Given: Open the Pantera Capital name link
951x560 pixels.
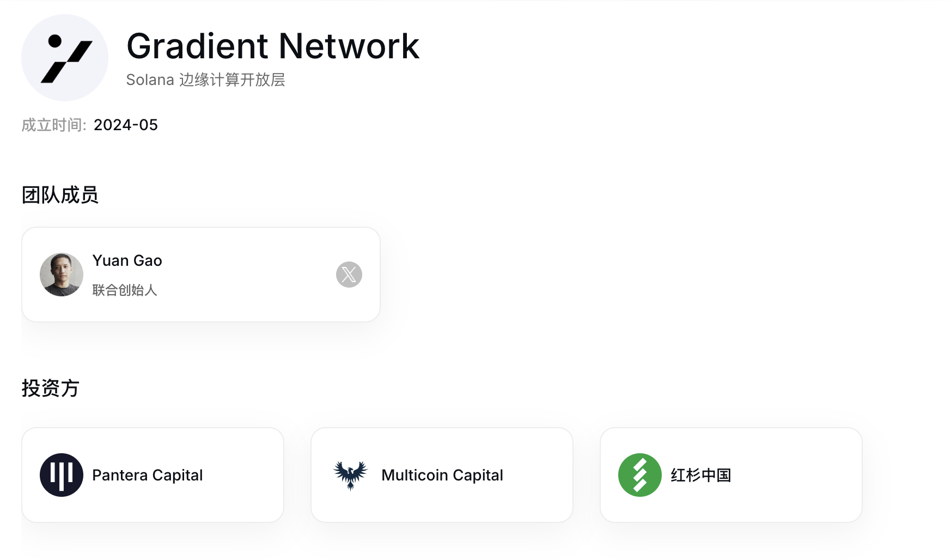Looking at the screenshot, I should [148, 475].
